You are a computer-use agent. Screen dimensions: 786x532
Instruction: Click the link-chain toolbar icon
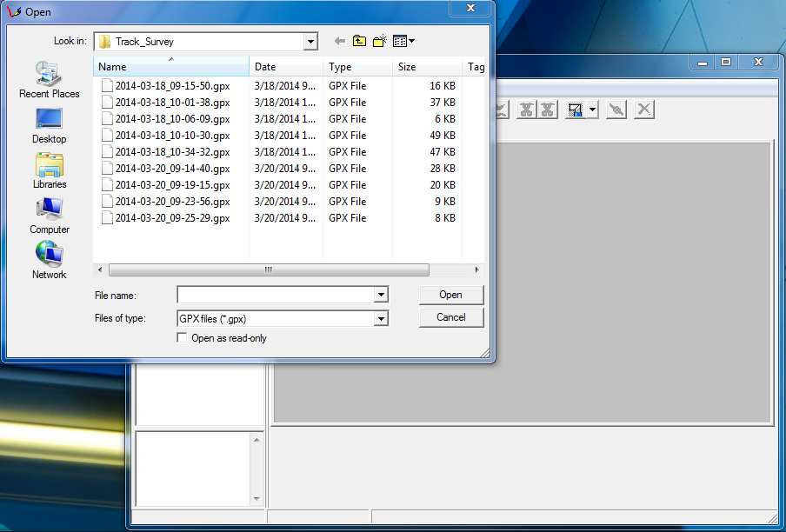[616, 110]
